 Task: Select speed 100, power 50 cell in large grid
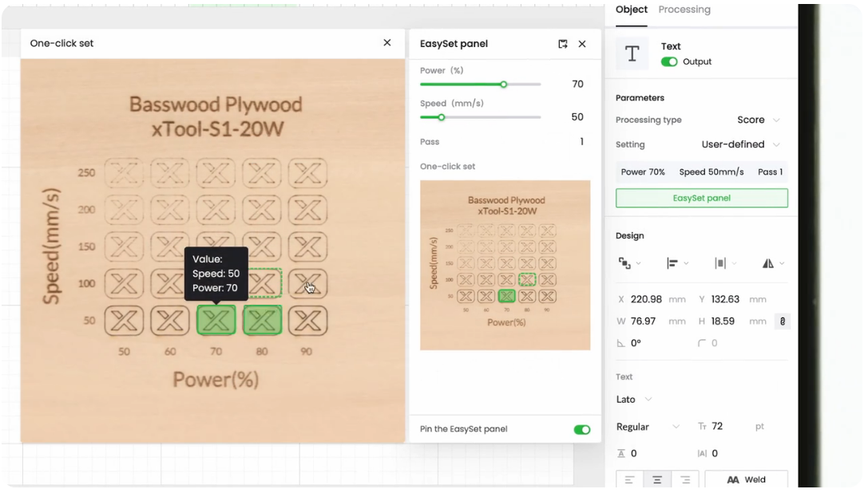coord(124,283)
